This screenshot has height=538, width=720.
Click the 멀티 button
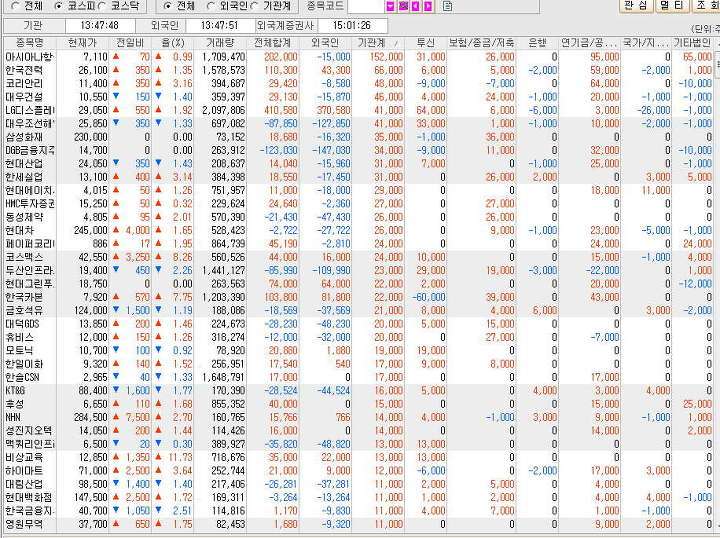(x=672, y=6)
